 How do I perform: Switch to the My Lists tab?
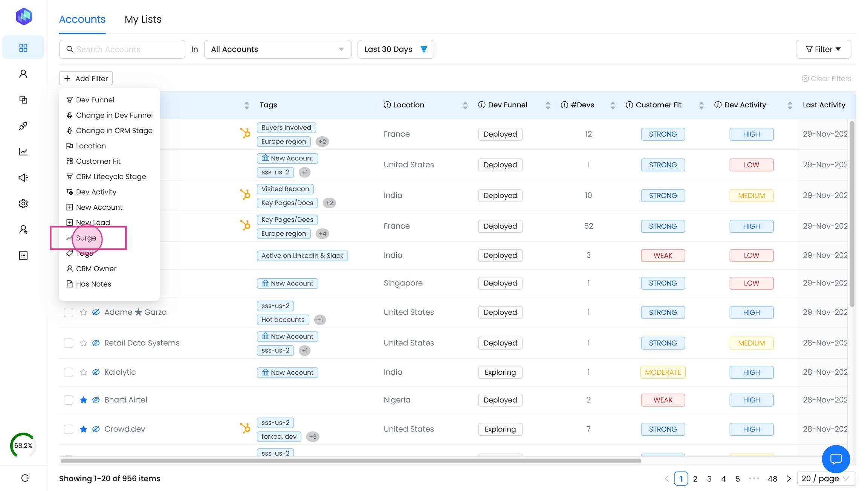click(143, 19)
